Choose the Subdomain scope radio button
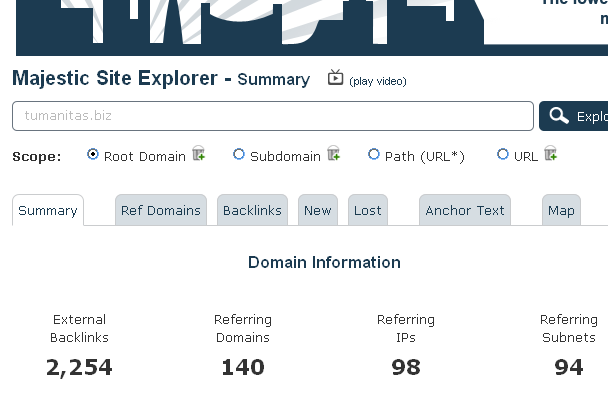The width and height of the screenshot is (608, 411). pyautogui.click(x=239, y=155)
